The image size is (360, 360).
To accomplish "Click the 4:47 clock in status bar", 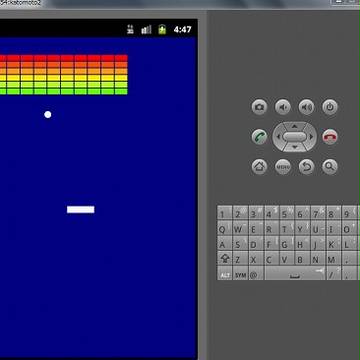I will (x=182, y=30).
